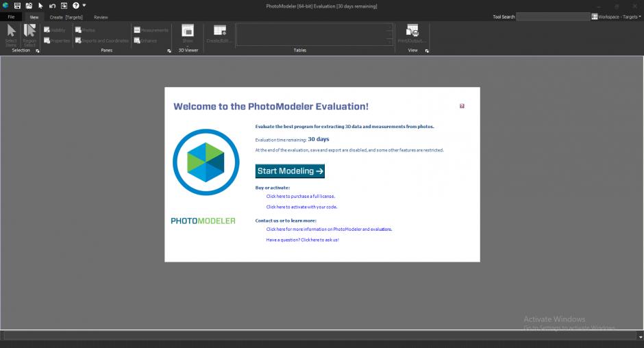Viewport: 644px width, 348px height.
Task: Toggle the Enhance pane
Action: [145, 40]
